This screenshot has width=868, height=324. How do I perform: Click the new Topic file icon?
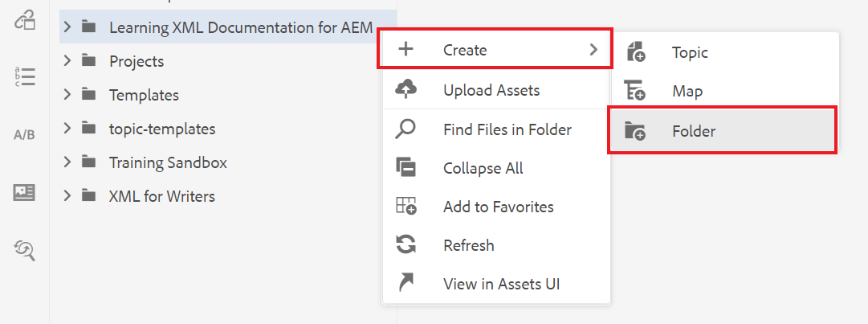635,53
